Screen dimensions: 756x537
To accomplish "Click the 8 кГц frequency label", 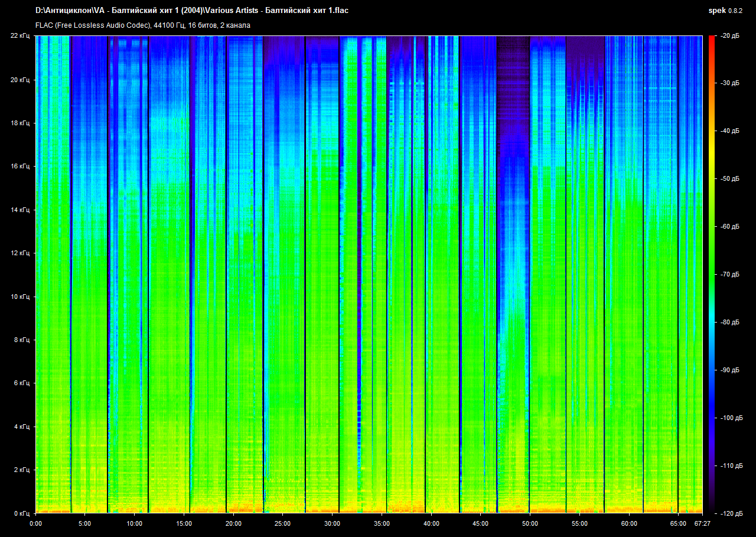I will click(22, 340).
